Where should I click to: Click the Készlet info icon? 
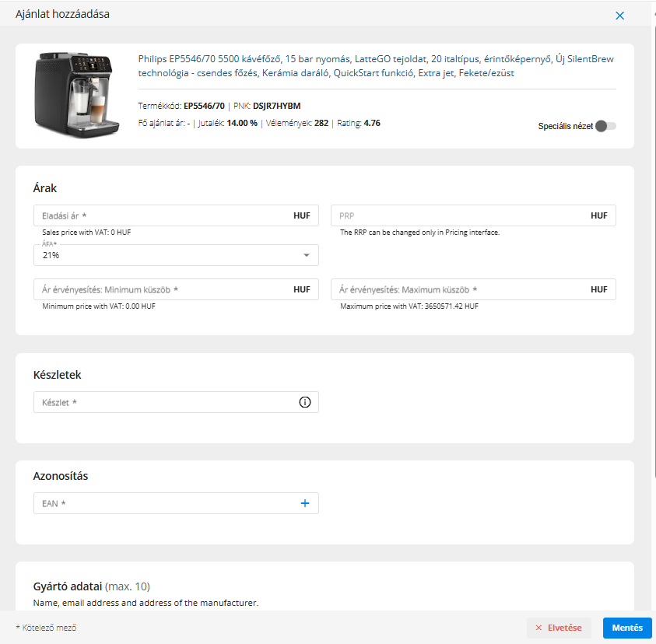(304, 402)
